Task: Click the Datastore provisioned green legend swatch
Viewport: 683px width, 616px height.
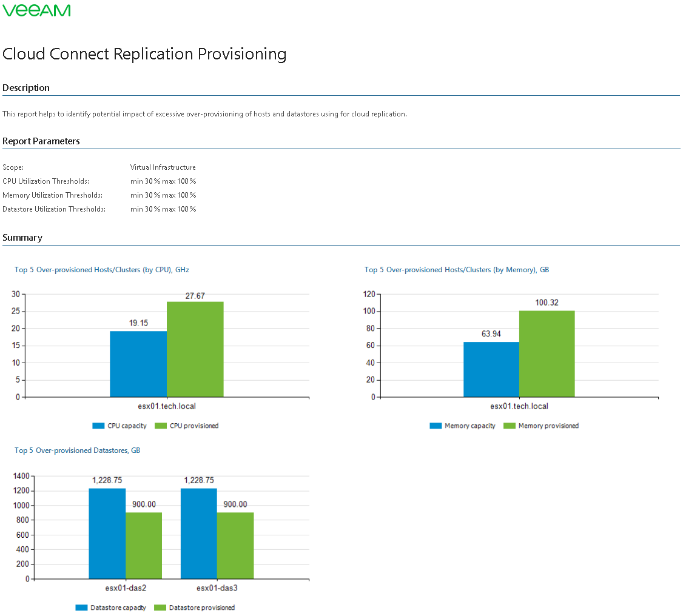Action: click(160, 608)
